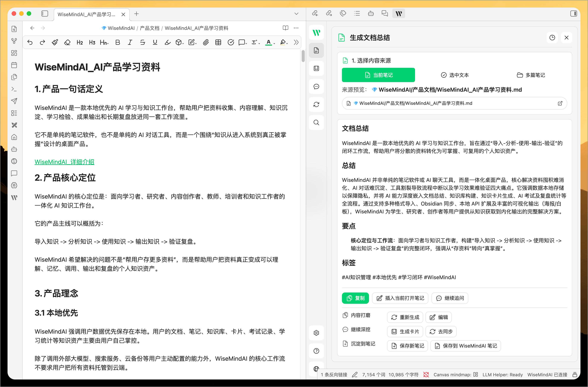
Task: Click 继续追问 button
Action: tap(450, 298)
